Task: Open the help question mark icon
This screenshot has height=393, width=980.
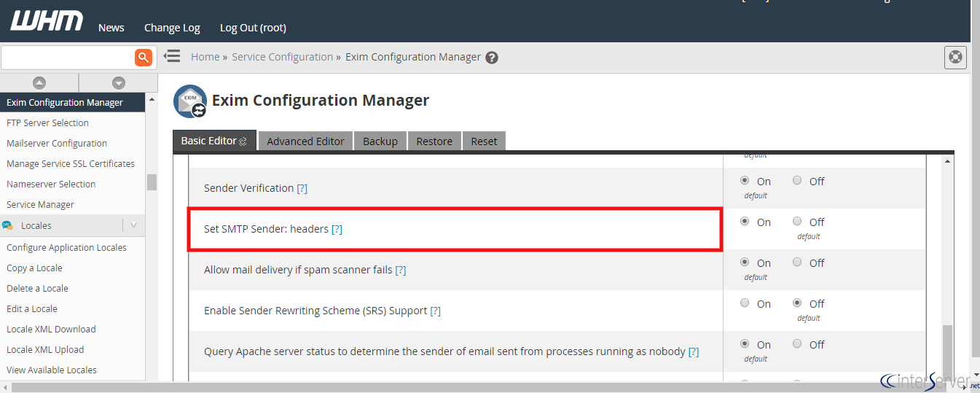Action: 492,58
